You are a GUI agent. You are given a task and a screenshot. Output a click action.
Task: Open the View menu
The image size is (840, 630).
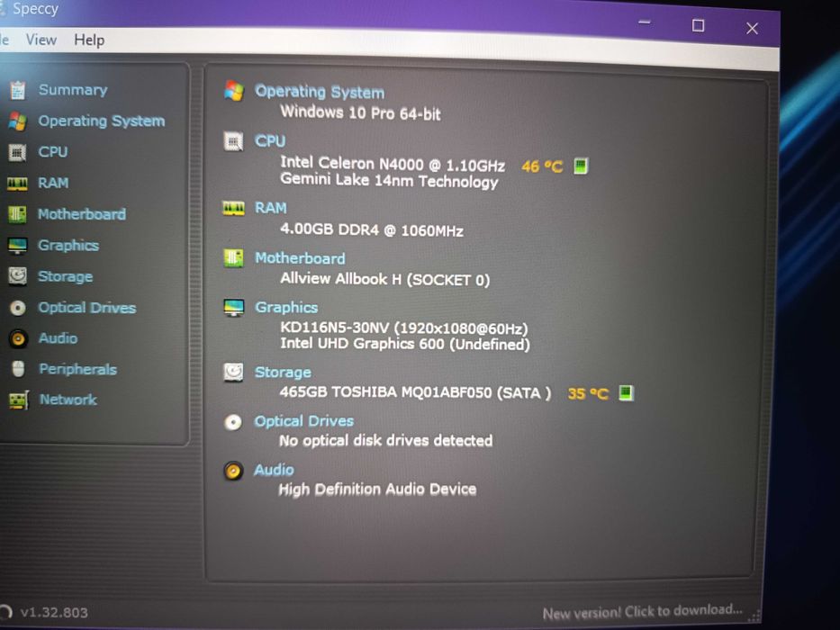(x=41, y=40)
